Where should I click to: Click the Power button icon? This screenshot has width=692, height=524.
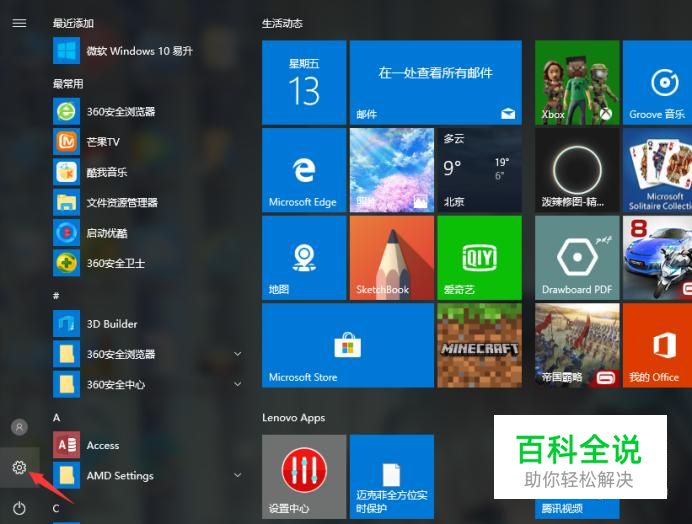point(19,509)
